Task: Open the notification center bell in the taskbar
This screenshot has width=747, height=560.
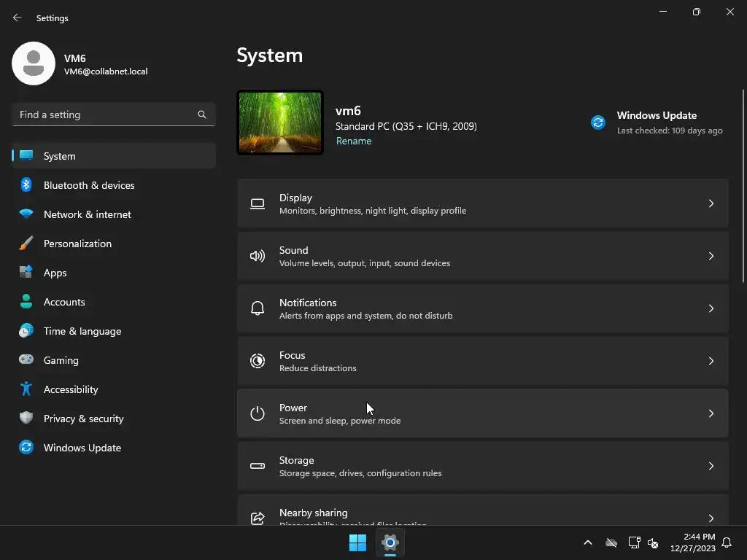Action: 727,542
